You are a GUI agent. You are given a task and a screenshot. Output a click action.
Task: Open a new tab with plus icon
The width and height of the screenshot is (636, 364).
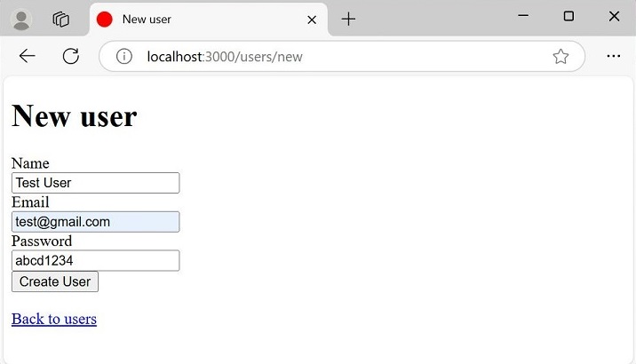pyautogui.click(x=348, y=19)
